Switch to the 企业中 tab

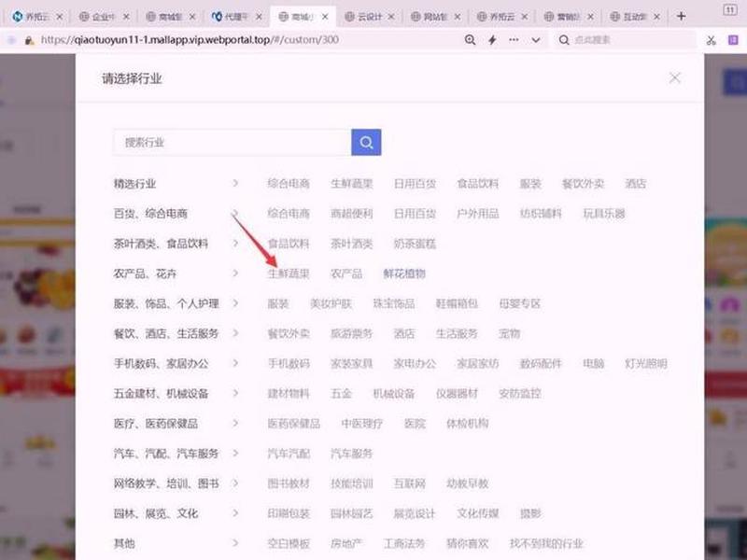coord(104,17)
